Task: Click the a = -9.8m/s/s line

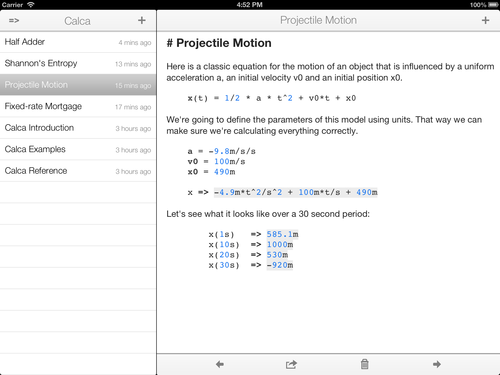Action: (221, 151)
